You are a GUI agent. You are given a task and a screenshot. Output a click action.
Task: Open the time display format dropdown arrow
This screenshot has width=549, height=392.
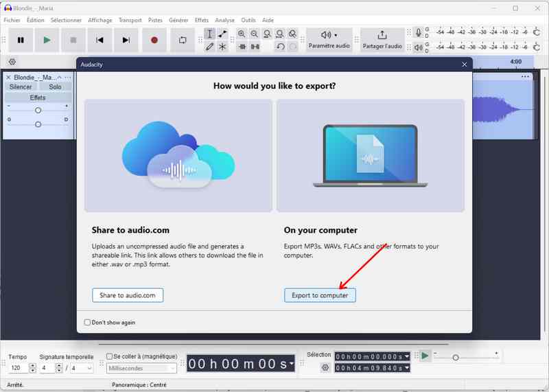(x=291, y=364)
